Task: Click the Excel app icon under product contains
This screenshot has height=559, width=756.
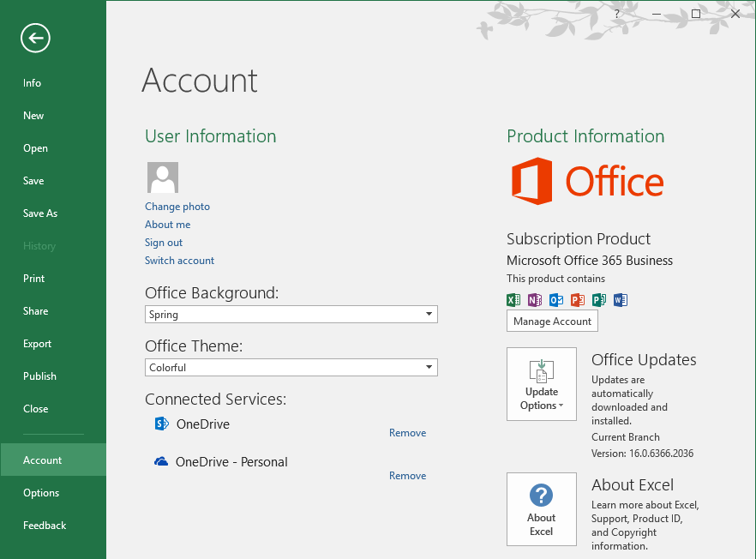Action: [x=513, y=300]
